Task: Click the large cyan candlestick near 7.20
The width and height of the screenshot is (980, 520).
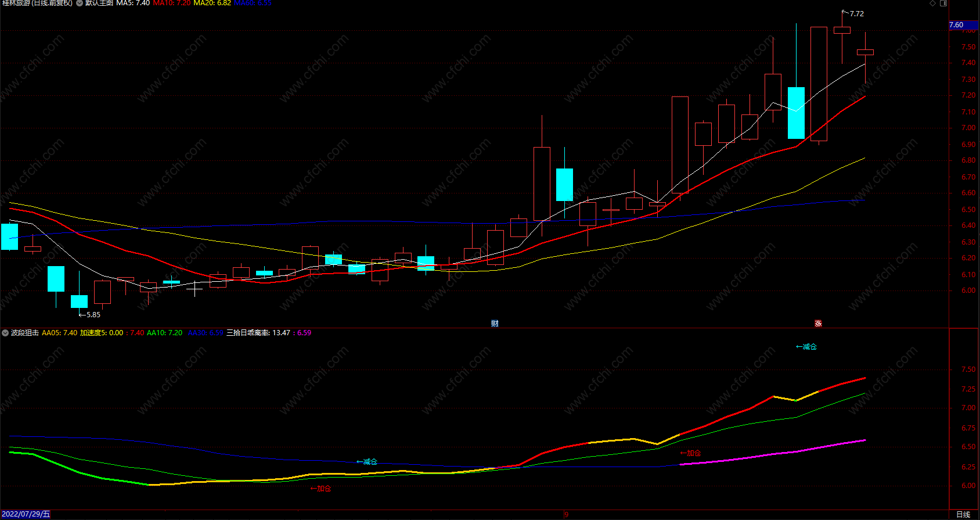Action: 796,113
